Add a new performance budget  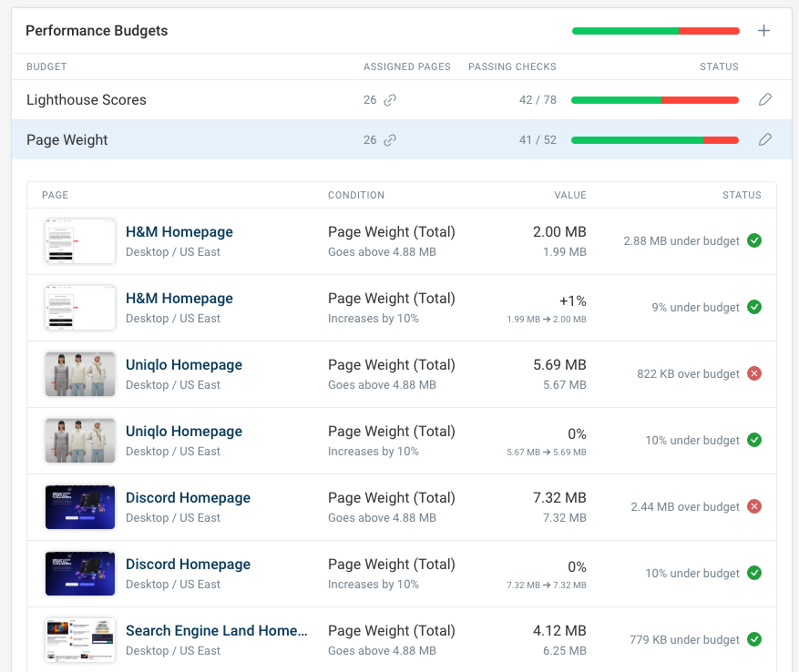[x=764, y=30]
